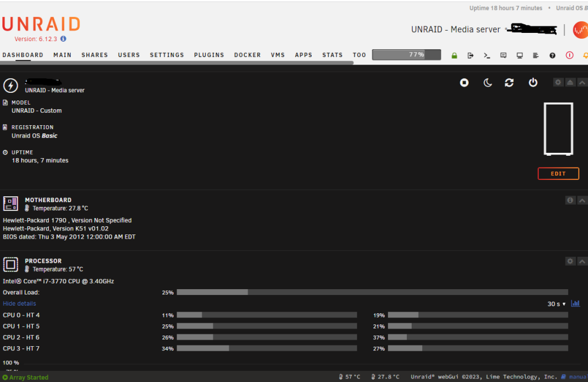The height and width of the screenshot is (382, 588).
Task: Open the Dashboard tab
Action: pyautogui.click(x=23, y=55)
